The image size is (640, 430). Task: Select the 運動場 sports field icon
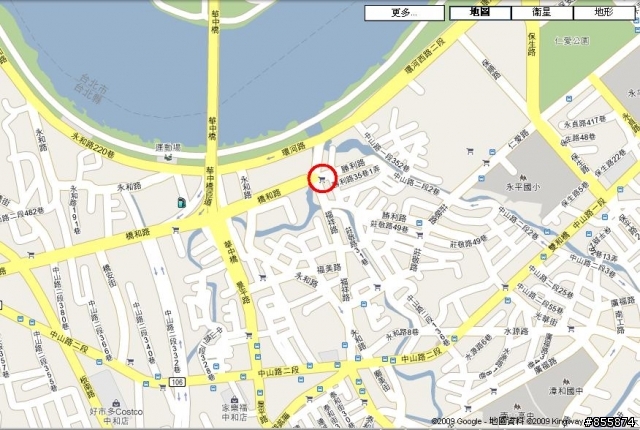pos(167,157)
